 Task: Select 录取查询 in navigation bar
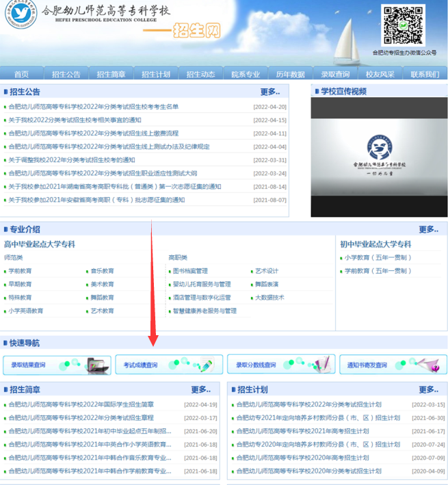pyautogui.click(x=335, y=75)
